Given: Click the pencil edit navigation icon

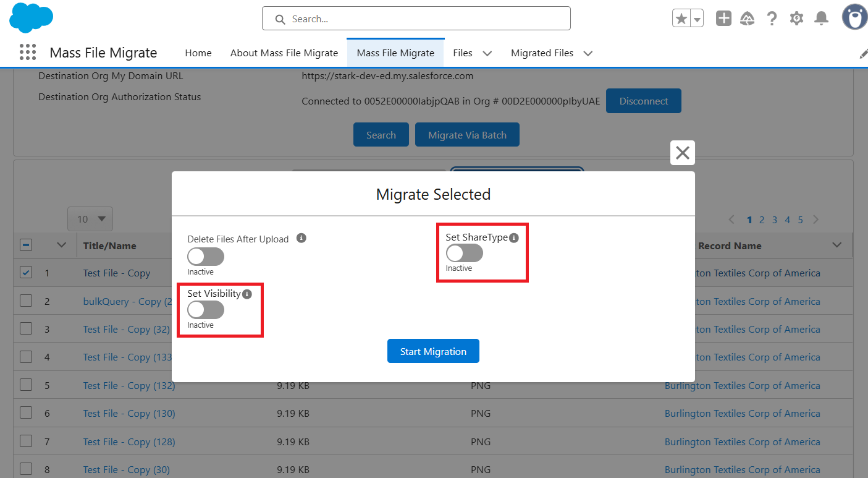Looking at the screenshot, I should [863, 54].
